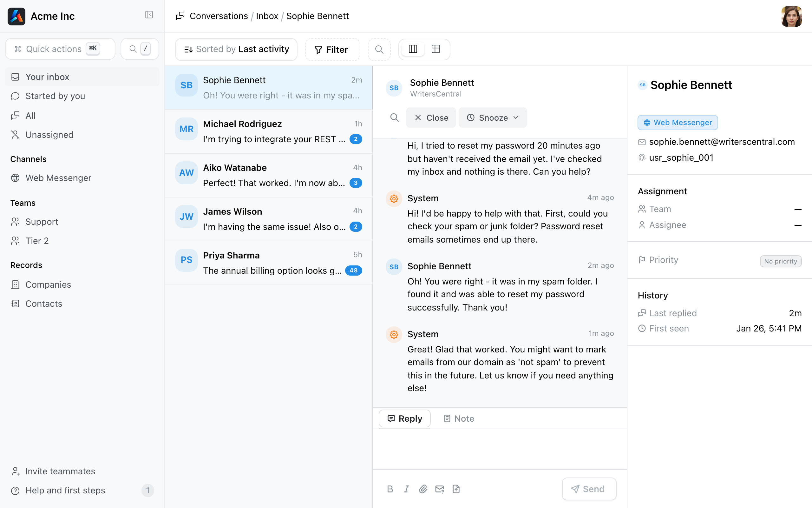
Task: Switch to the Reply tab
Action: click(x=405, y=419)
